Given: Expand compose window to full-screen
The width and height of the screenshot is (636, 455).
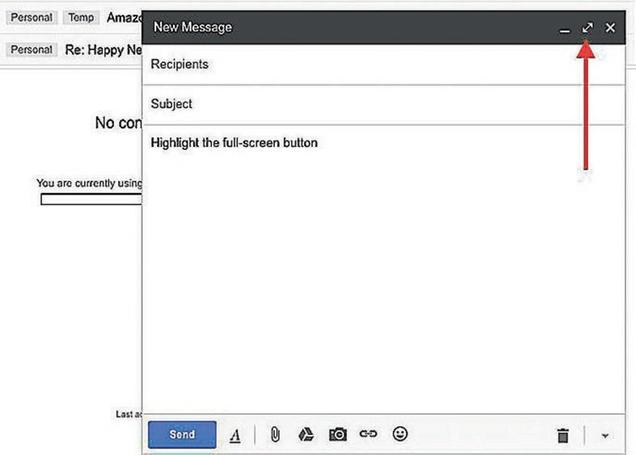Looking at the screenshot, I should [587, 28].
